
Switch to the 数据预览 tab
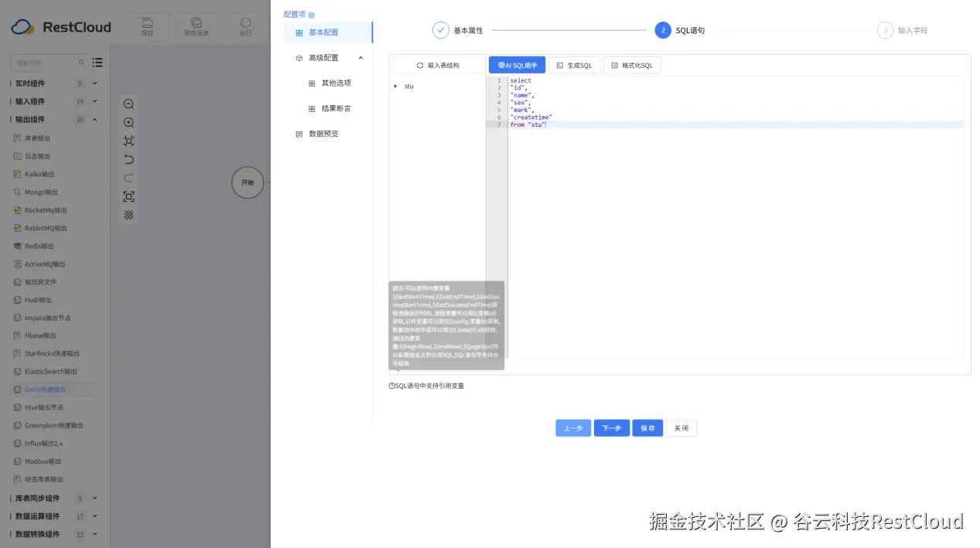pyautogui.click(x=323, y=133)
